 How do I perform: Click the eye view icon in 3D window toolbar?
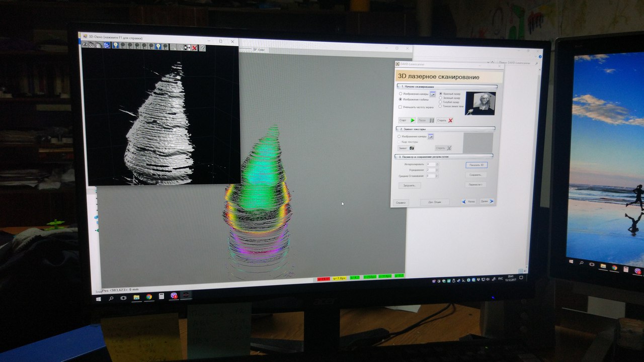pyautogui.click(x=86, y=45)
